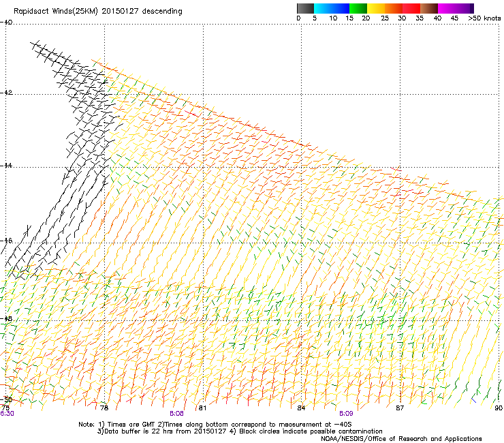Image resolution: width=504 pixels, height=443 pixels.
Task: Click the legend value '5'
Action: [x=315, y=18]
